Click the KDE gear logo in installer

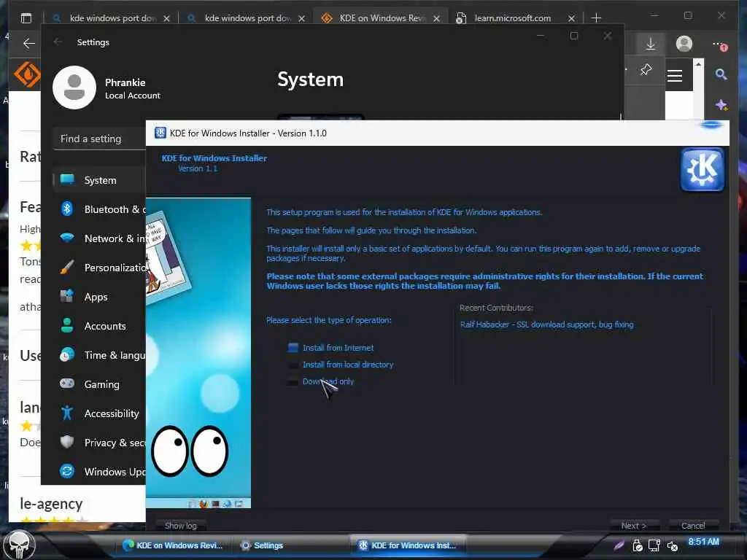(703, 169)
